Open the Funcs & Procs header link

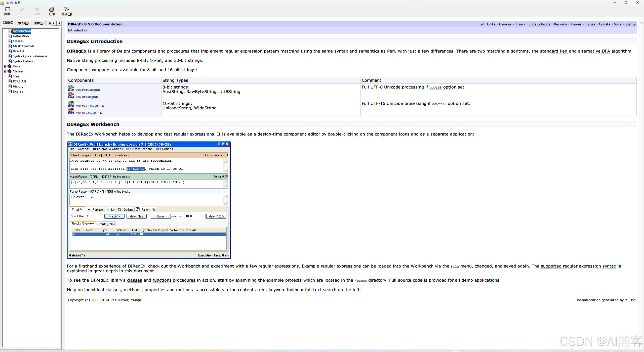tap(538, 24)
